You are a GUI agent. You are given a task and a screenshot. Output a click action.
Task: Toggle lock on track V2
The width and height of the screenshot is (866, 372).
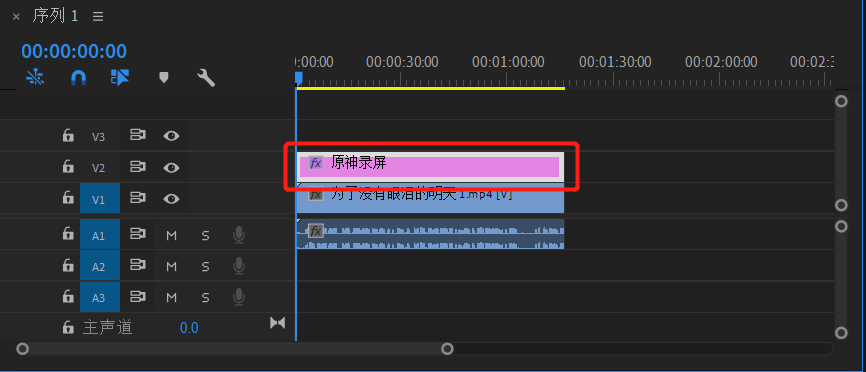click(x=68, y=166)
